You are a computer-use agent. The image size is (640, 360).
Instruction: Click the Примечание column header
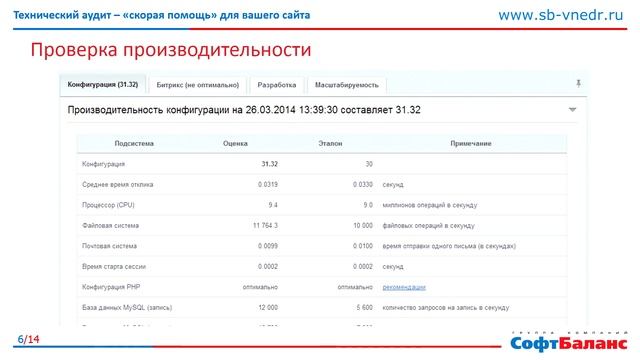pos(471,144)
